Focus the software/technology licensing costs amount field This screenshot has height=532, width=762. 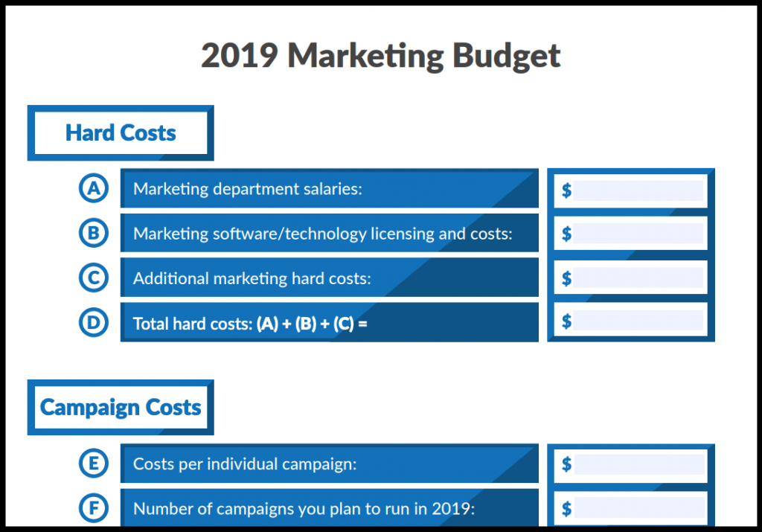[x=638, y=234]
